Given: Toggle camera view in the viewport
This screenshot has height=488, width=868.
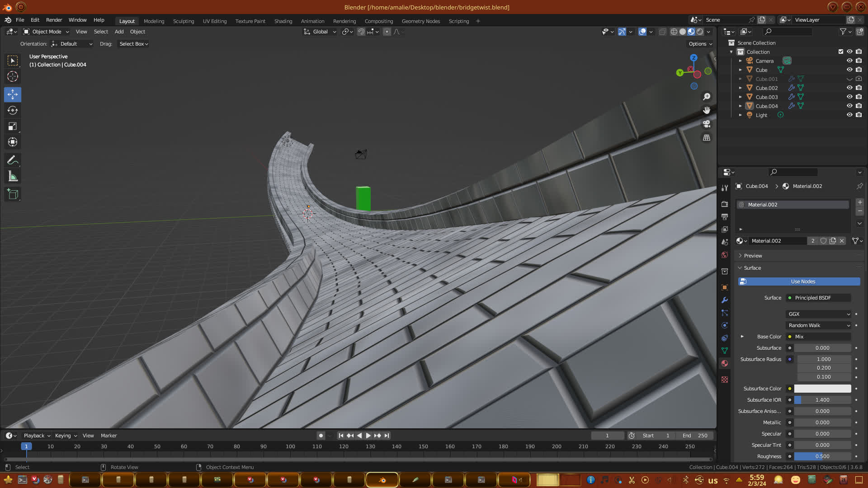Looking at the screenshot, I should [707, 124].
